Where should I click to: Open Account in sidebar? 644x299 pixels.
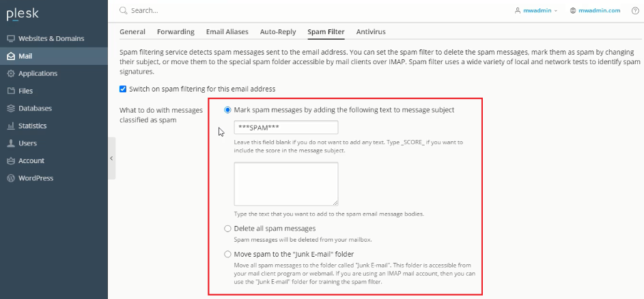click(x=54, y=161)
